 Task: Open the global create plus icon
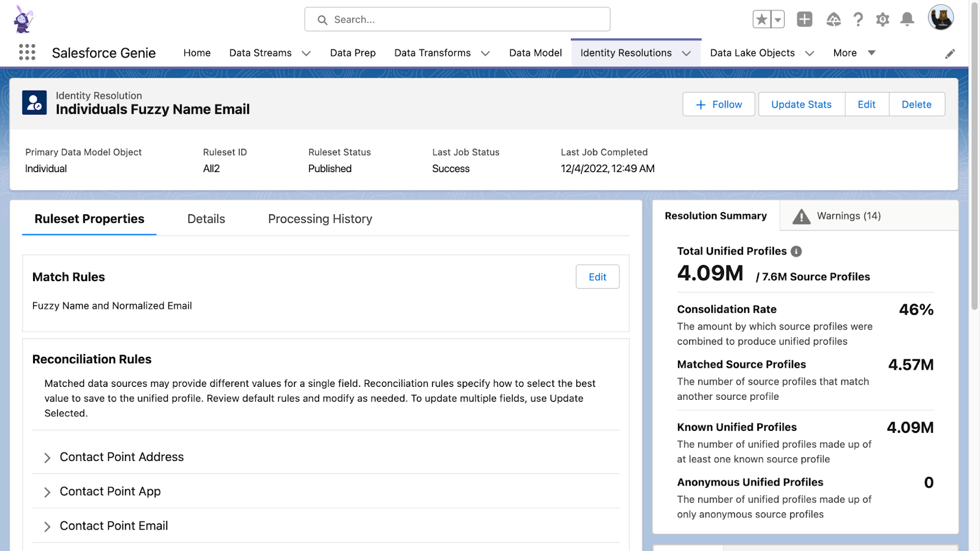pos(804,20)
